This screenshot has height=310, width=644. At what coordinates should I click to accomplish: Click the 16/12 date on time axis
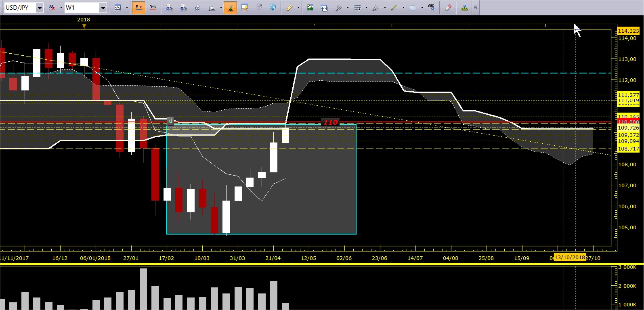point(60,258)
